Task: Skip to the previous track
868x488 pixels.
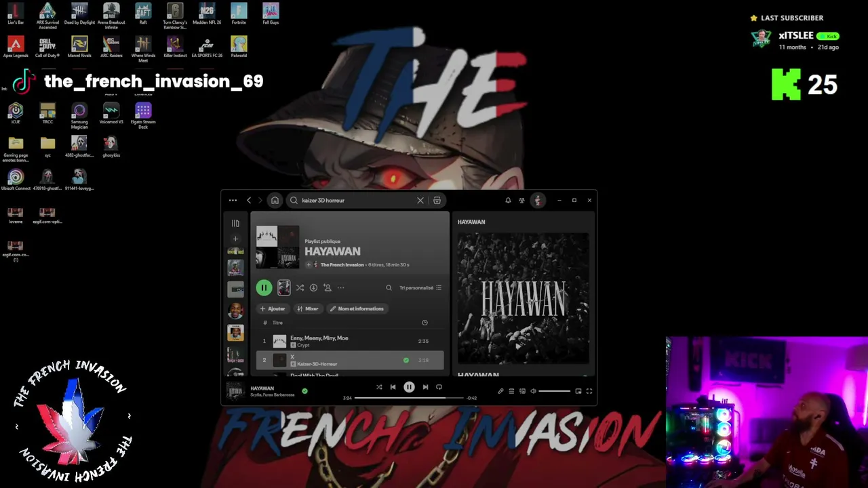Action: point(393,387)
